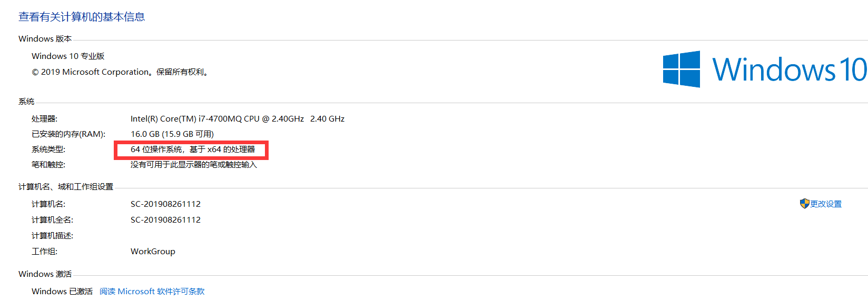Click the Windows 已激活 status text
The image size is (868, 300).
[x=62, y=291]
